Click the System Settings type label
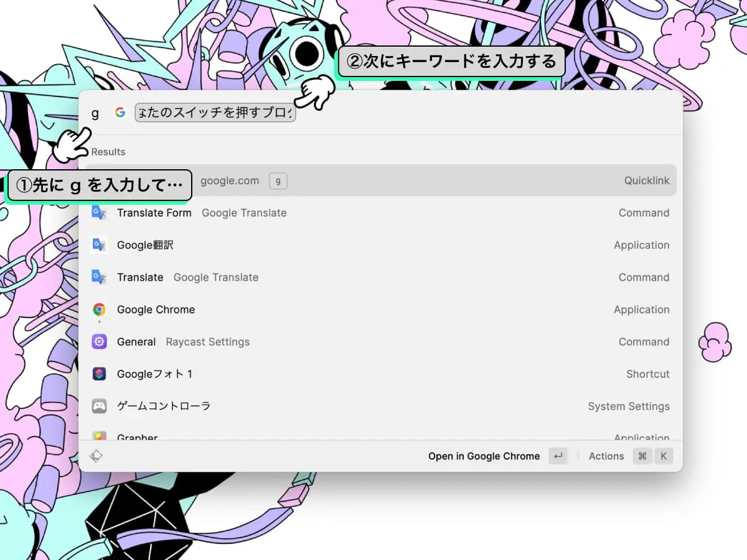This screenshot has height=560, width=747. pos(629,406)
